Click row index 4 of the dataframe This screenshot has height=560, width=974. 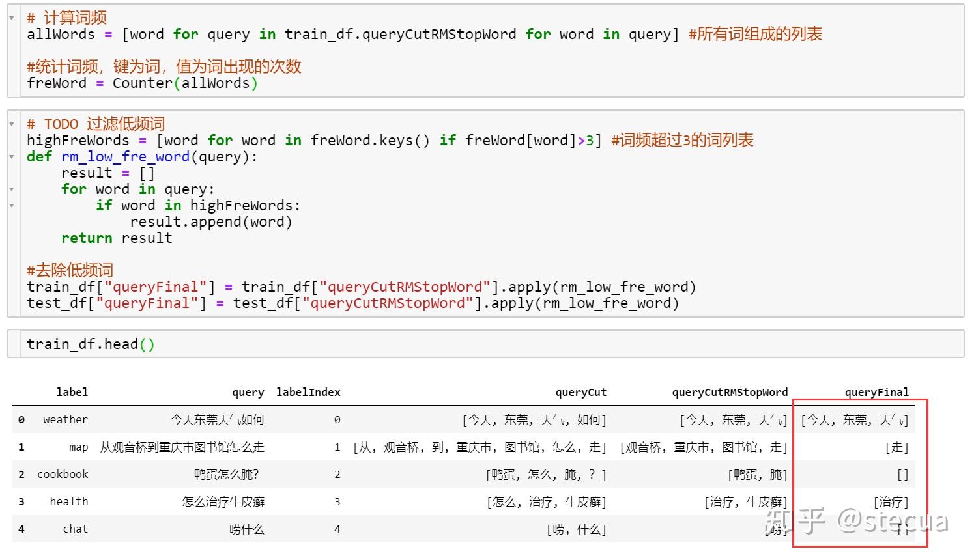pos(21,529)
